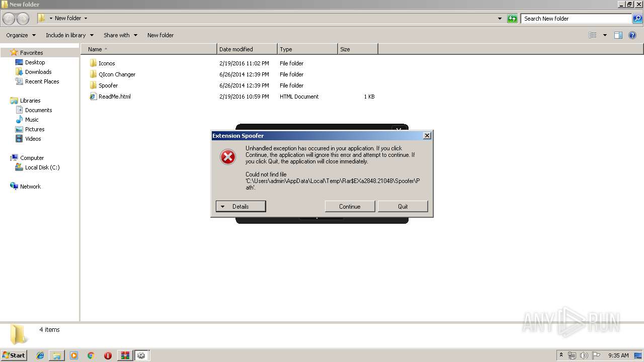Click the search magnifier icon
This screenshot has height=362, width=644.
point(637,19)
